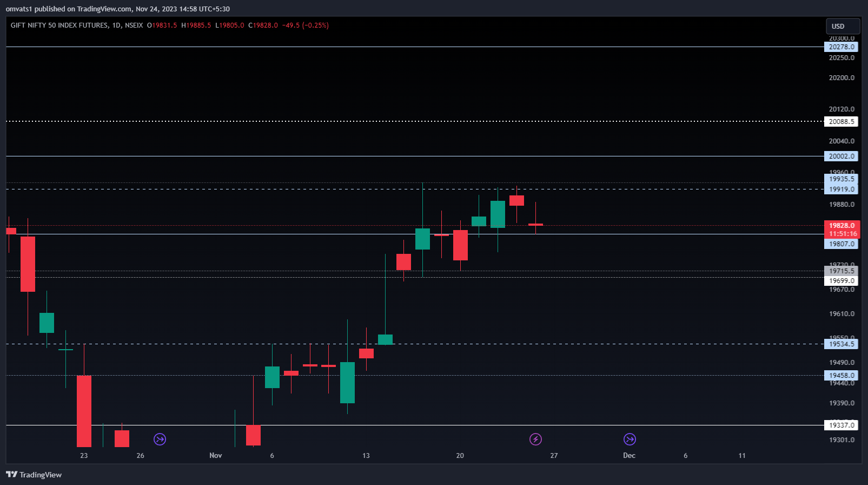Viewport: 868px width, 485px height.
Task: Click the low value L19805.0
Action: tap(229, 25)
